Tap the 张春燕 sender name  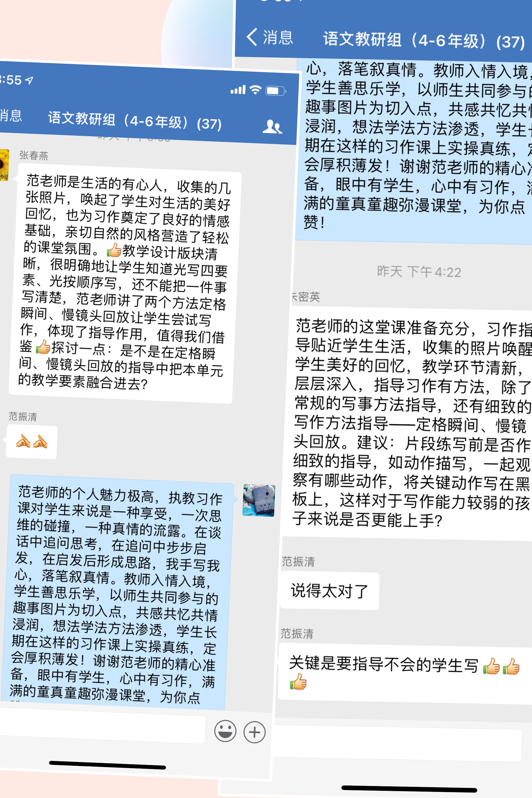pos(34,155)
